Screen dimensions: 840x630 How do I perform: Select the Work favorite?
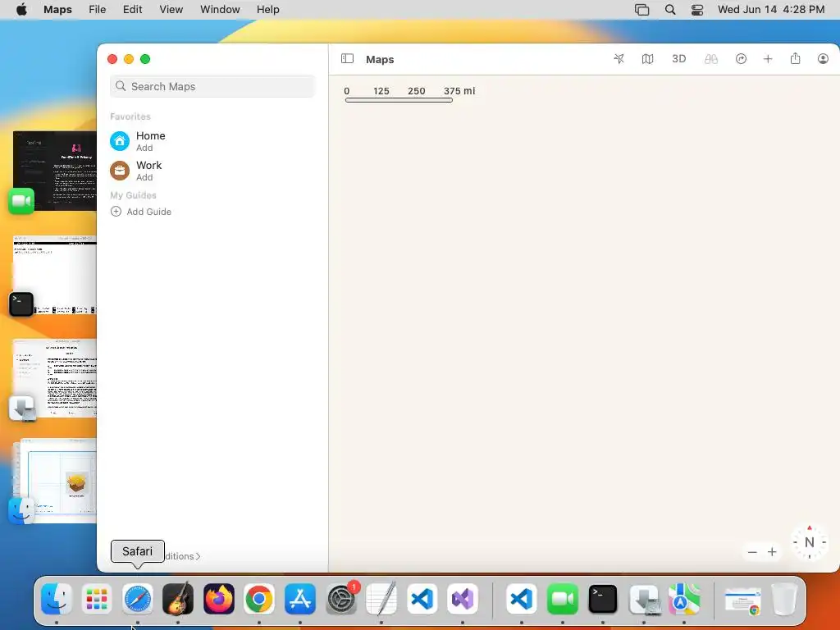pos(212,171)
